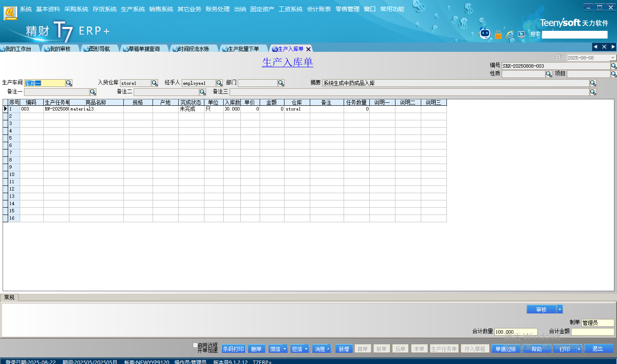Click the orange lock icon

click(x=498, y=35)
